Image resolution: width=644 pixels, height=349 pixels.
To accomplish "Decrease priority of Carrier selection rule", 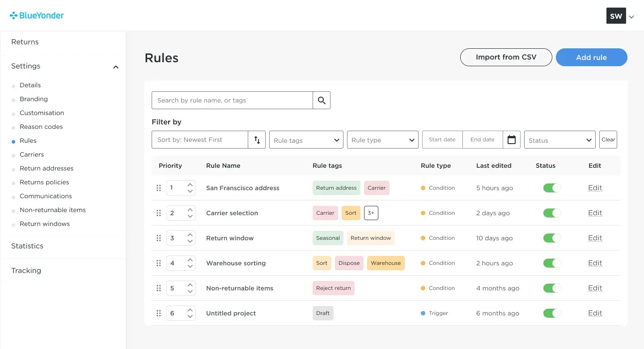I will 190,216.
